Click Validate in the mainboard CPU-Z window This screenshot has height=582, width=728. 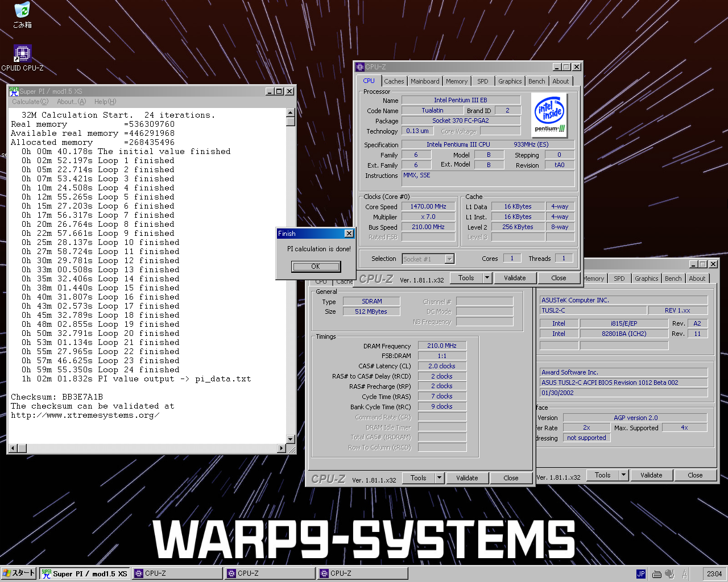651,475
